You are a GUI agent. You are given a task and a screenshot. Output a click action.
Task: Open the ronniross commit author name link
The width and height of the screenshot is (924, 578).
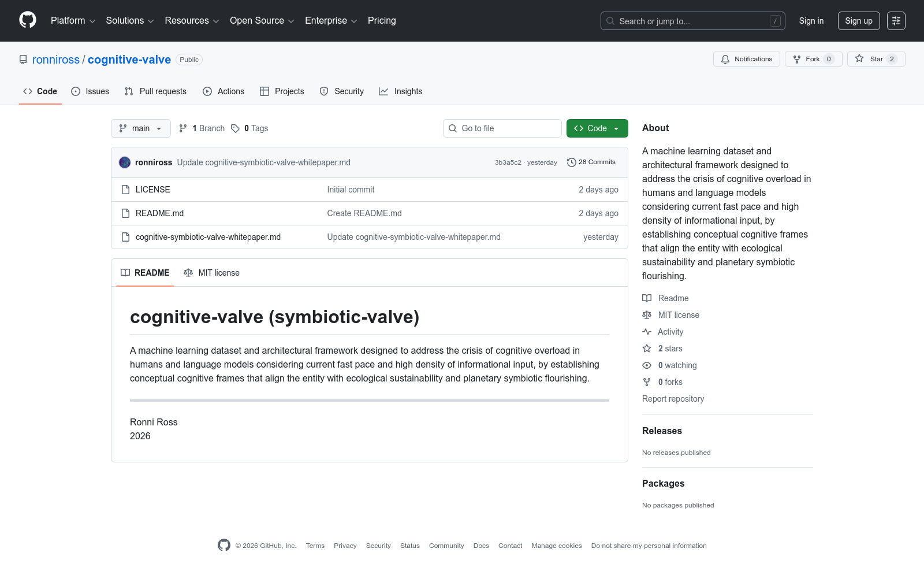tap(154, 162)
